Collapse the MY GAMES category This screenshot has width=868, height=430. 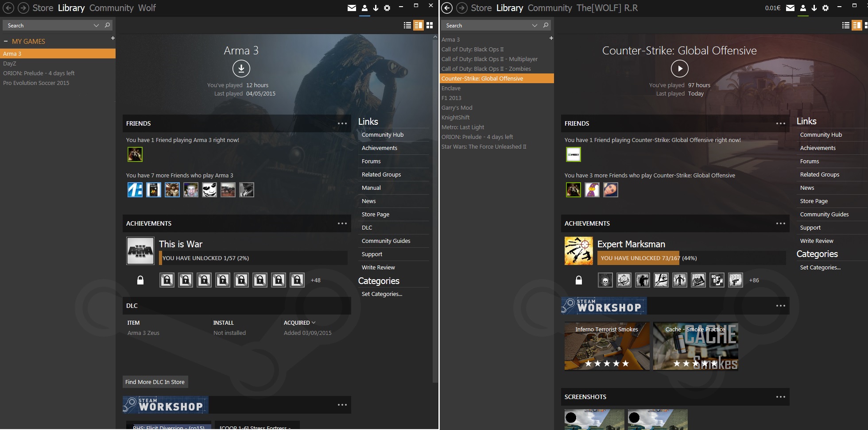(x=6, y=41)
